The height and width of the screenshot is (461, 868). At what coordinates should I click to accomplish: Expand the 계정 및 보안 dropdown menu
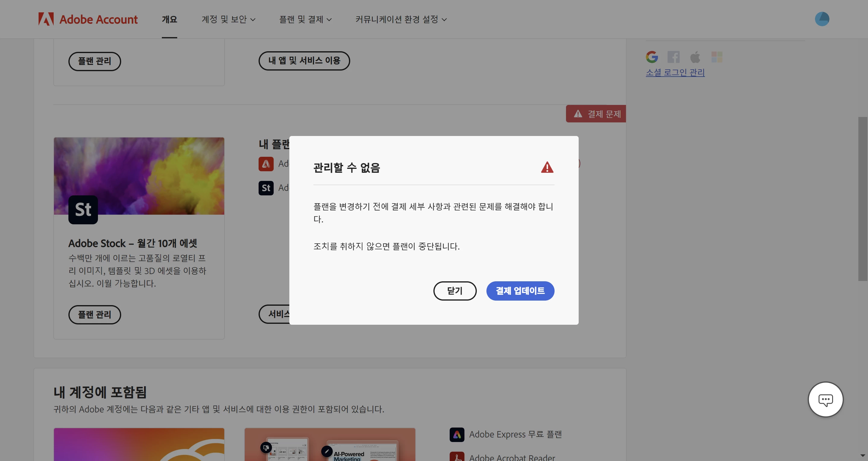tap(228, 20)
